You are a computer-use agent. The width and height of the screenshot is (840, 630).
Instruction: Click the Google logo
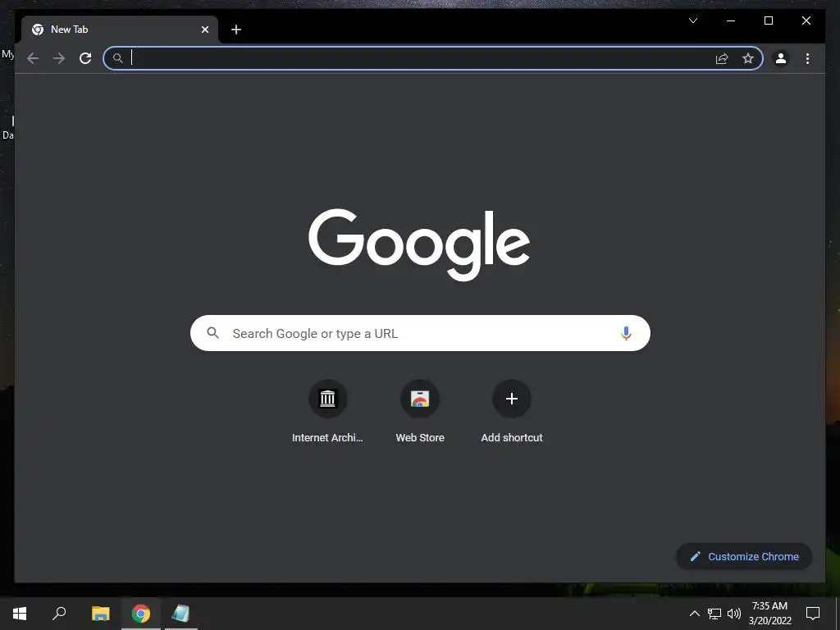coord(419,244)
